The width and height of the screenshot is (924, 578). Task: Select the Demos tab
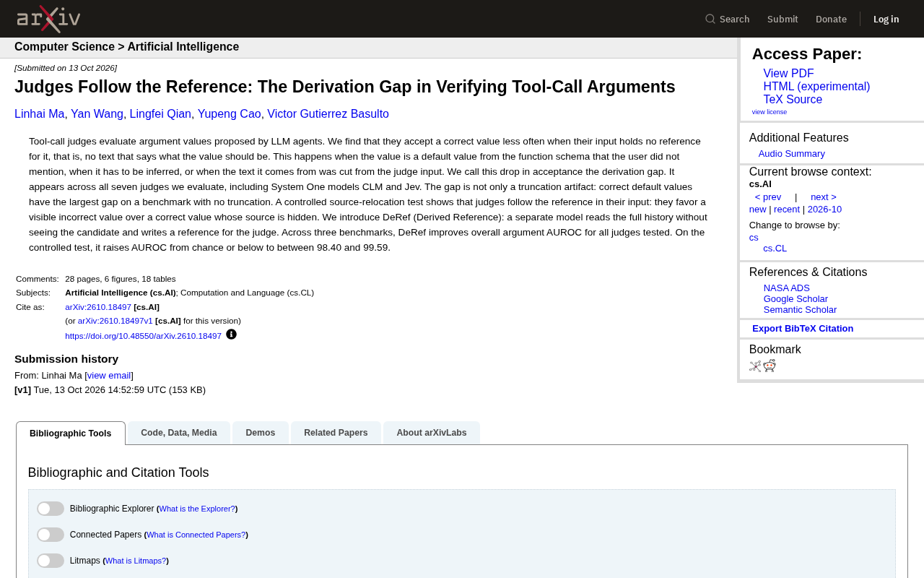click(x=261, y=433)
